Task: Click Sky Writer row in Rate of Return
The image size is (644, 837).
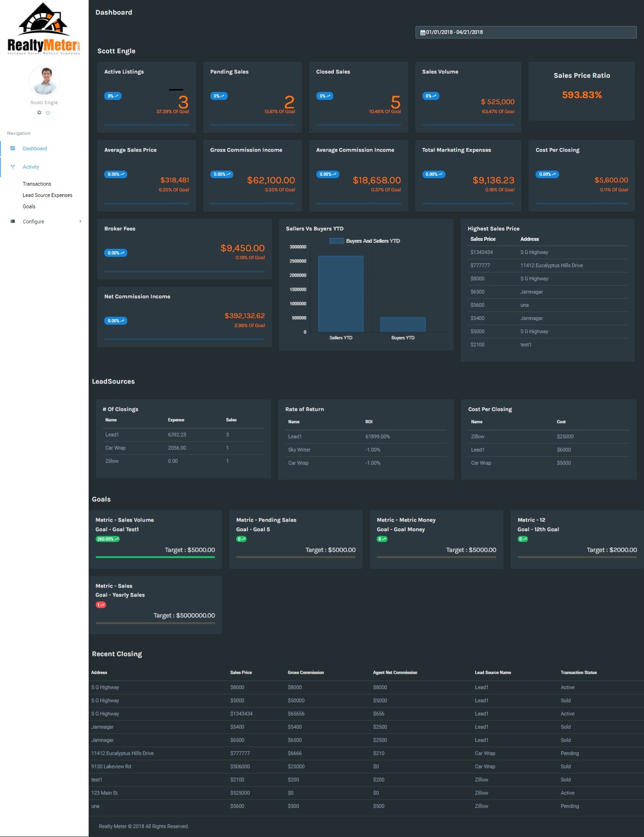Action: 366,450
